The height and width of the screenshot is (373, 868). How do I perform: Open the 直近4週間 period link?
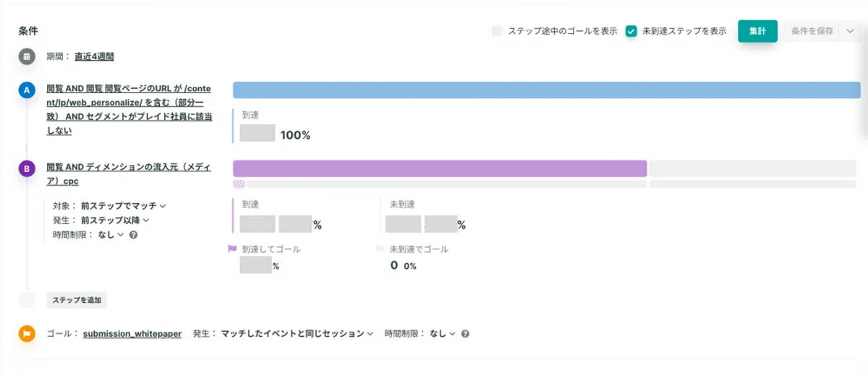pos(94,56)
